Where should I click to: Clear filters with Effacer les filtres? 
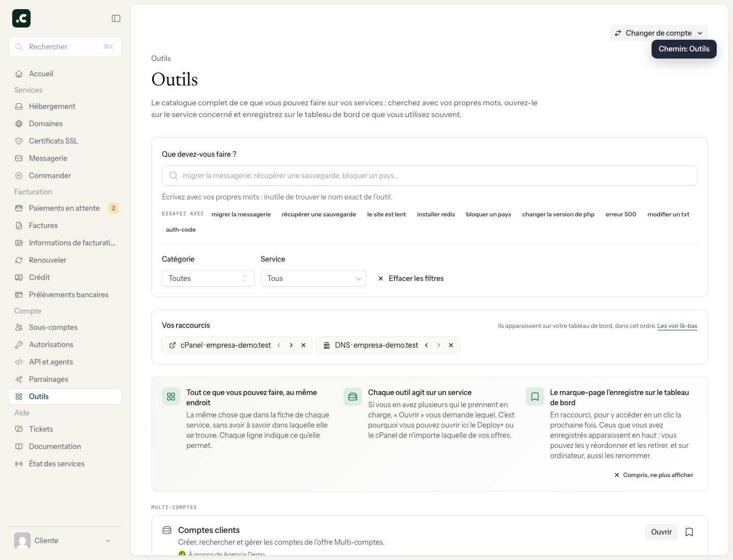(x=411, y=278)
